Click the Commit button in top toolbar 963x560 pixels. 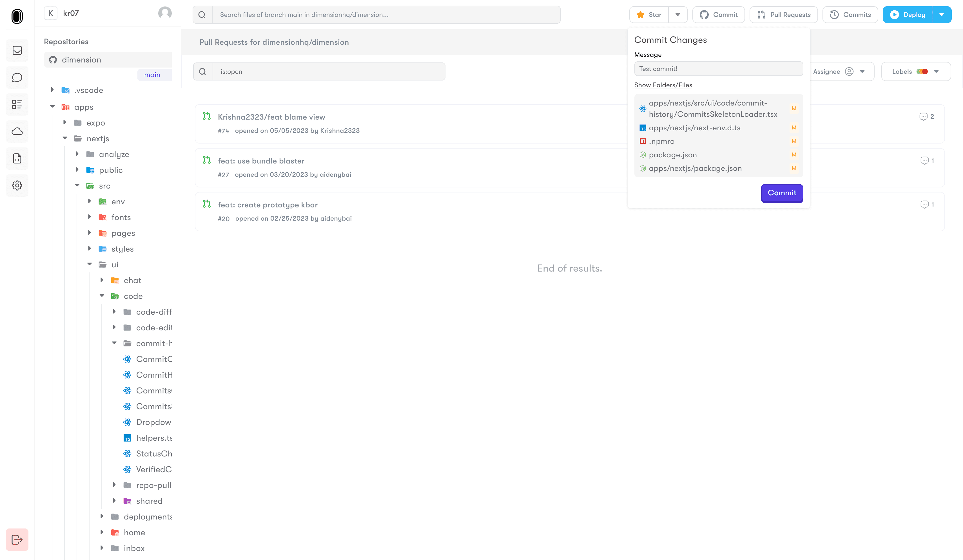pyautogui.click(x=718, y=15)
